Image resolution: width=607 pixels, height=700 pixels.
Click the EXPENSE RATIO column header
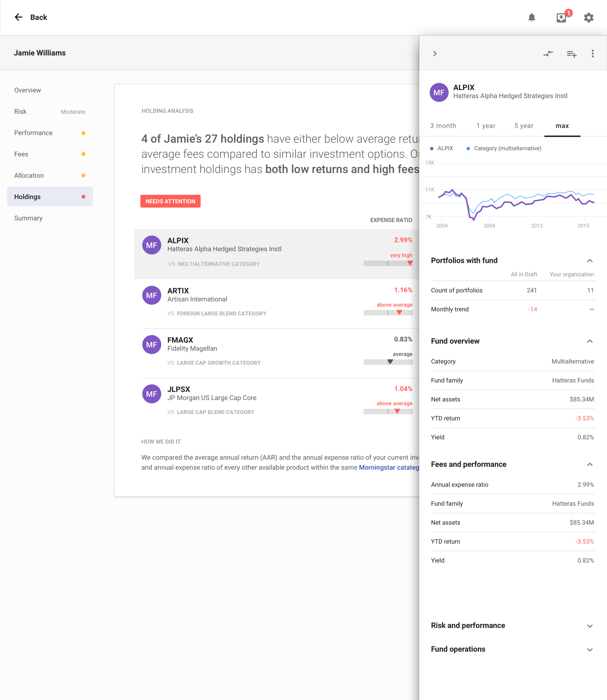pyautogui.click(x=391, y=220)
